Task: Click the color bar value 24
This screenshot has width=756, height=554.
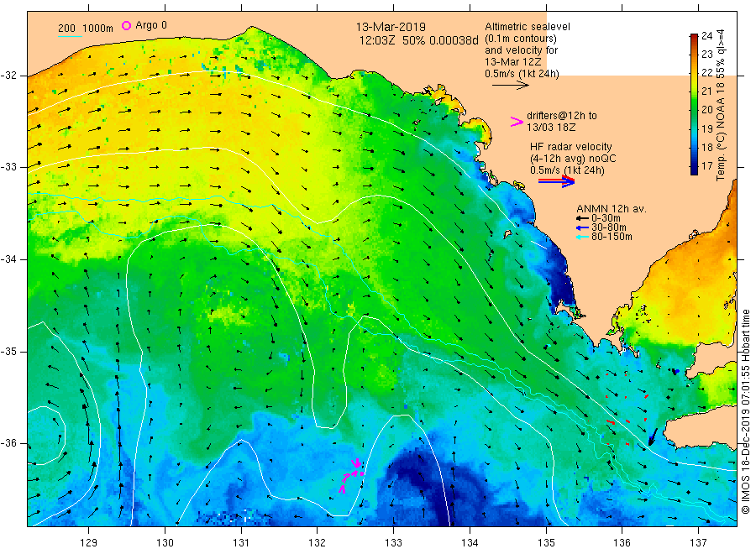Action: click(706, 35)
